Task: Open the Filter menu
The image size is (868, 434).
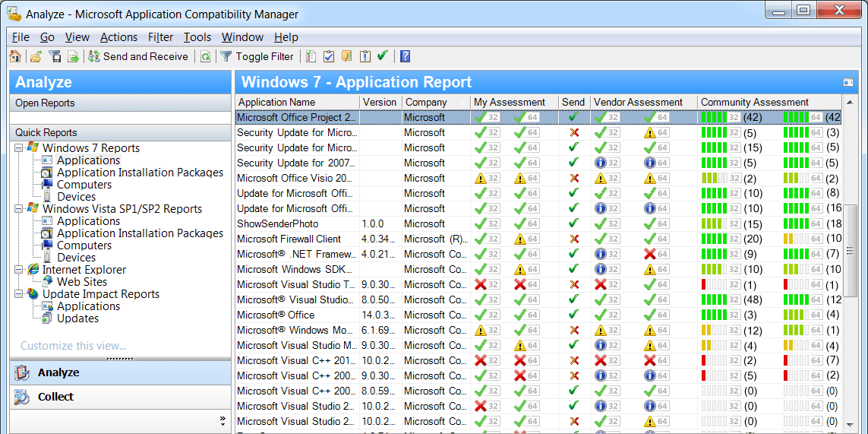Action: coord(160,37)
